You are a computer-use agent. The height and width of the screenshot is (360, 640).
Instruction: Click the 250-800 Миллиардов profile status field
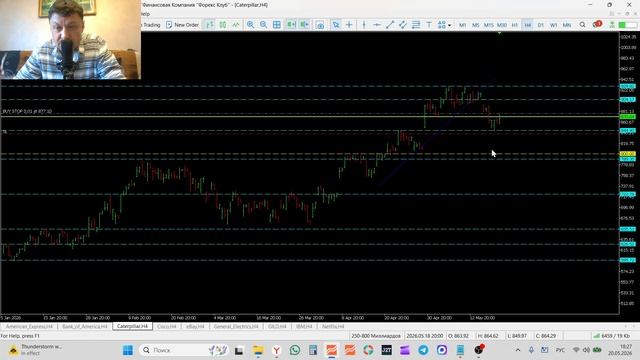click(x=376, y=336)
